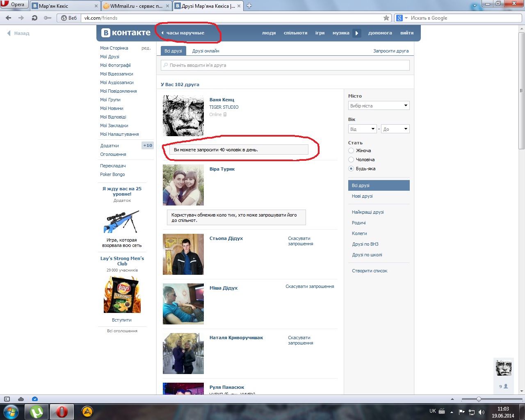Screen dimensions: 525x420
Task: Open 'музика' in the VK header menu
Action: (341, 33)
